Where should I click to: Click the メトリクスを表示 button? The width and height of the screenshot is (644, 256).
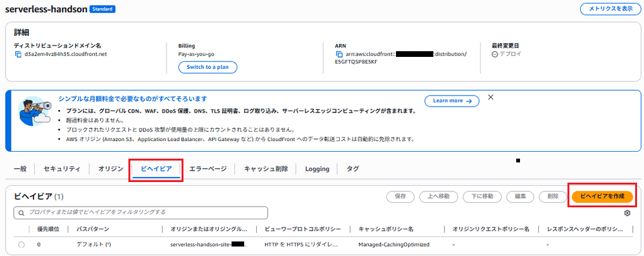pos(610,9)
